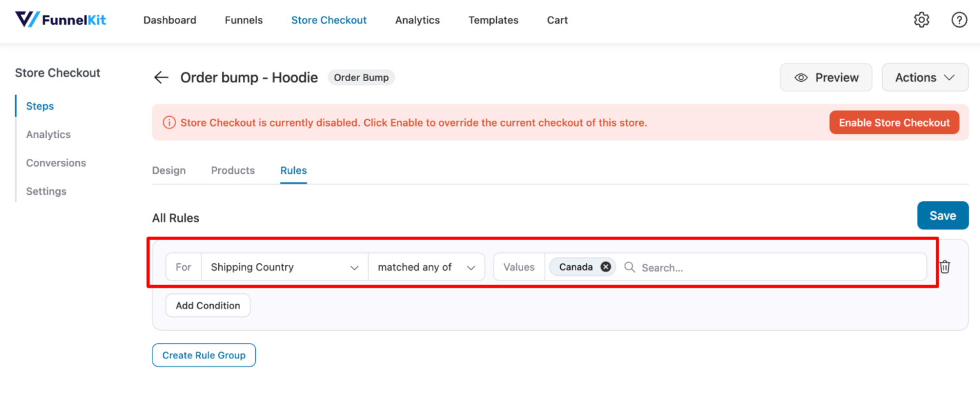The width and height of the screenshot is (980, 412).
Task: Switch to the Products tab
Action: pyautogui.click(x=232, y=171)
